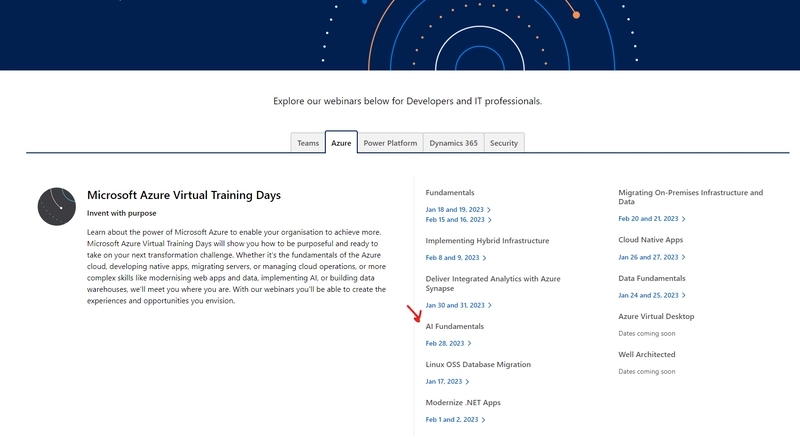The image size is (800, 438).
Task: Open Fundamentals Jan 18 and 19, 2023 session
Action: pos(455,209)
